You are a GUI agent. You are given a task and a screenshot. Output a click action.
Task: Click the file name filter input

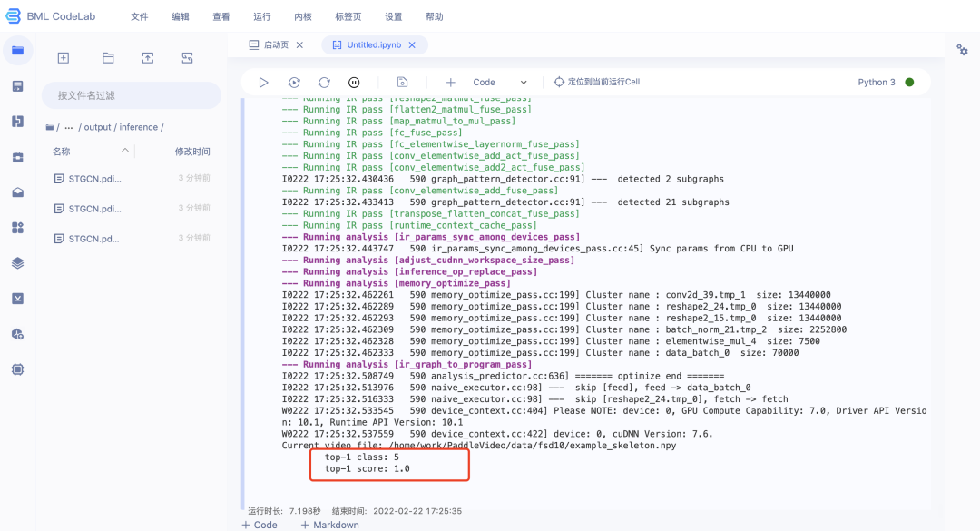[x=132, y=95]
